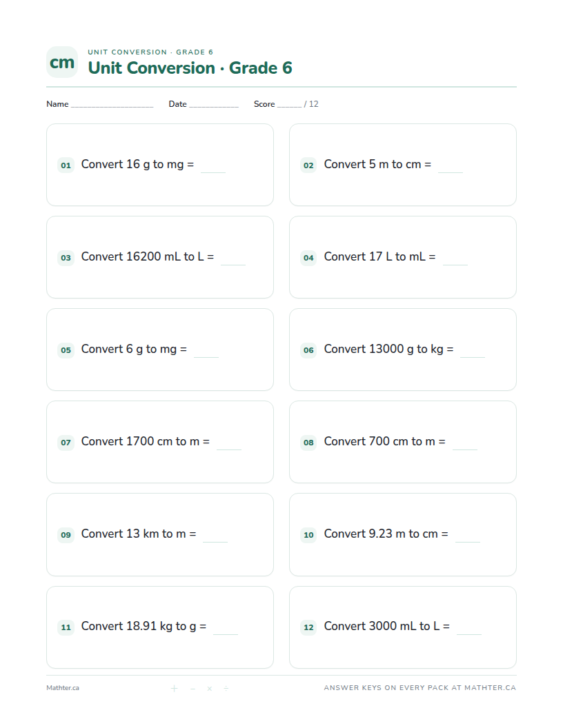Viewport: 563px width, 728px height.
Task: Click the text 'Convert 13000 g to kg ='
Action: click(389, 349)
